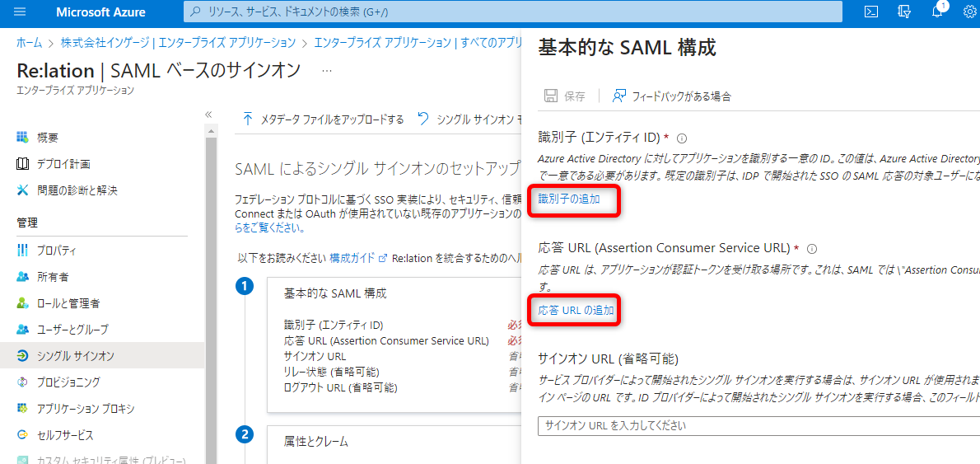
Task: Open portal settings gear
Action: [970, 12]
